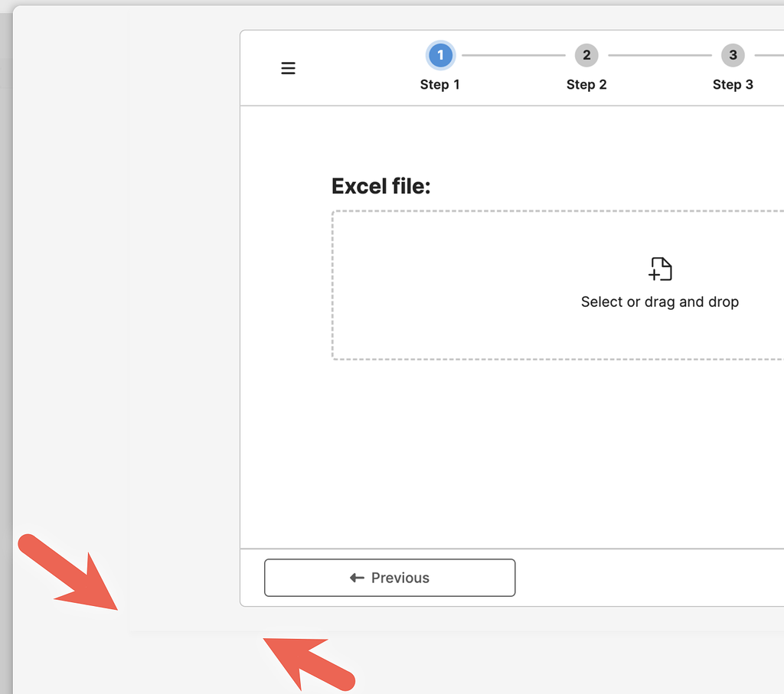Click the back arrow inside Previous button
This screenshot has height=694, width=784.
click(x=356, y=578)
